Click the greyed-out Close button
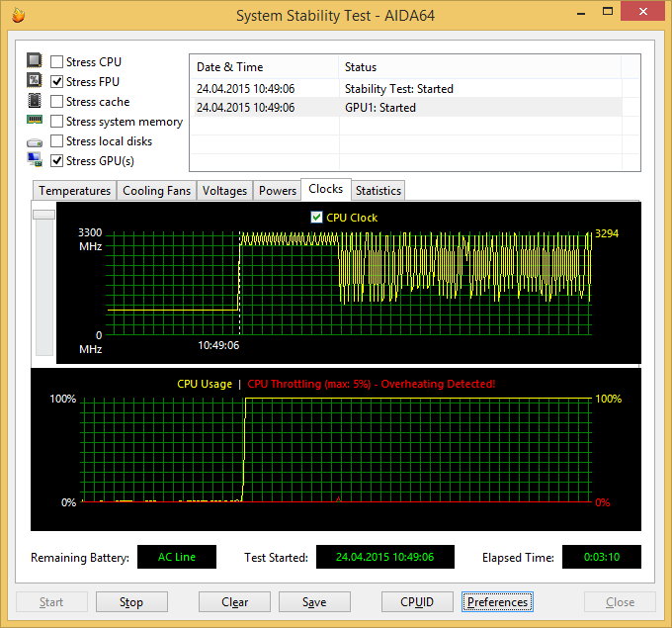 620,602
